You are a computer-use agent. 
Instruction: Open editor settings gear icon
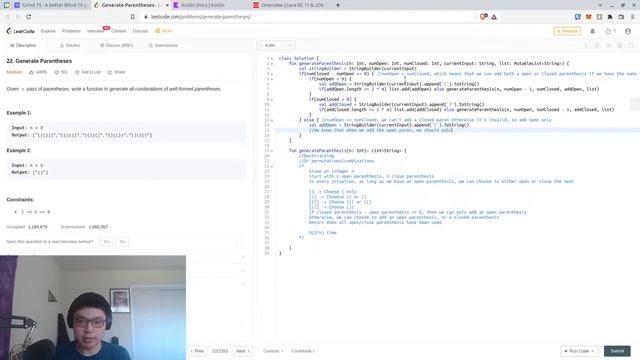coord(620,45)
